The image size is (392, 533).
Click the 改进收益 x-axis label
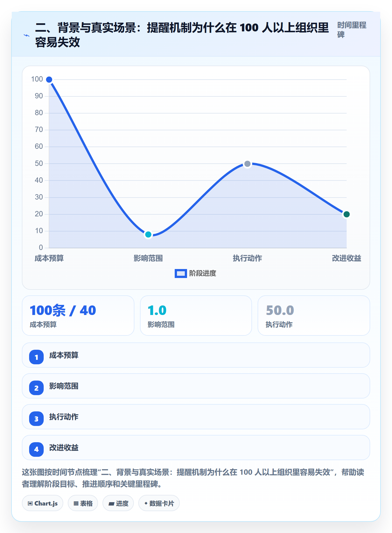pos(346,258)
